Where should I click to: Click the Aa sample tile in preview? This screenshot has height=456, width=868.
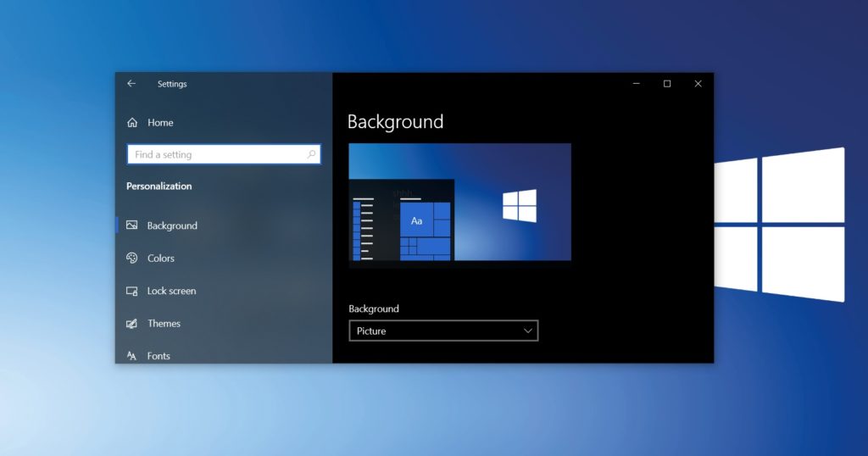(416, 220)
